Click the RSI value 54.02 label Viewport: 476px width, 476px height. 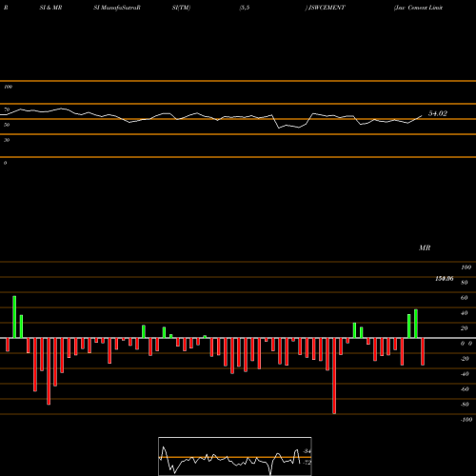[x=438, y=113]
